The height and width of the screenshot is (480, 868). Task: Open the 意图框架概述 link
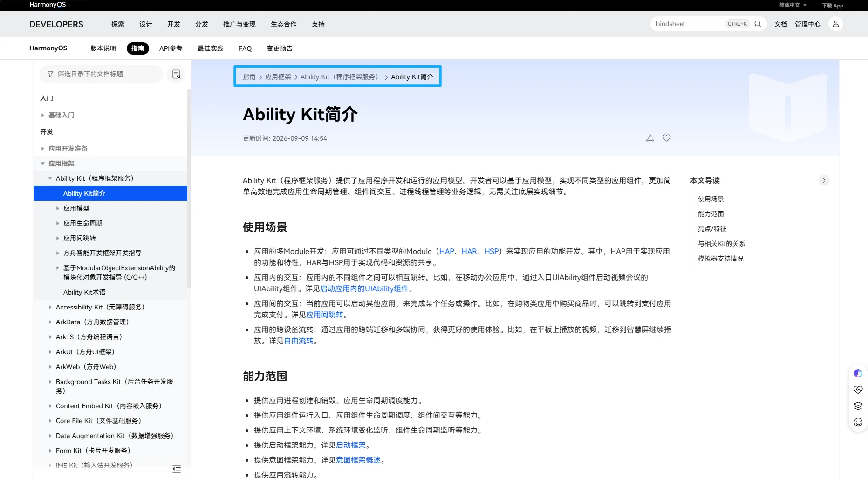358,460
